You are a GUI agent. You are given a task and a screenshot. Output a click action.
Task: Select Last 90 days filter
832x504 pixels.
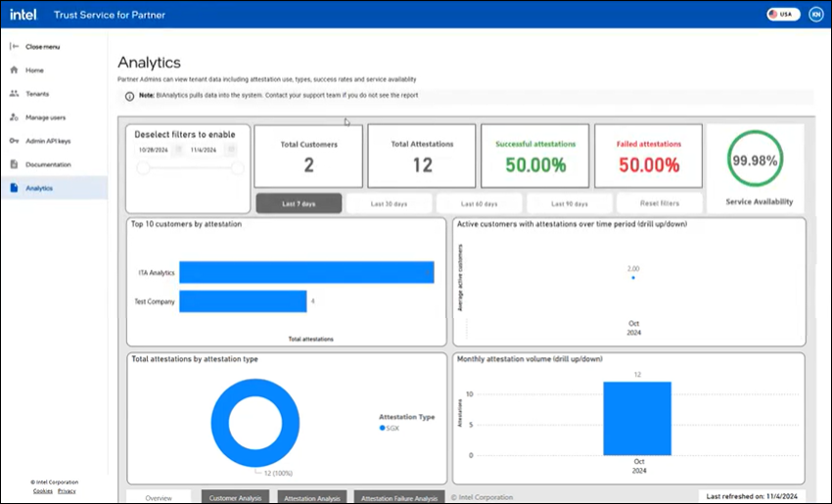(570, 204)
